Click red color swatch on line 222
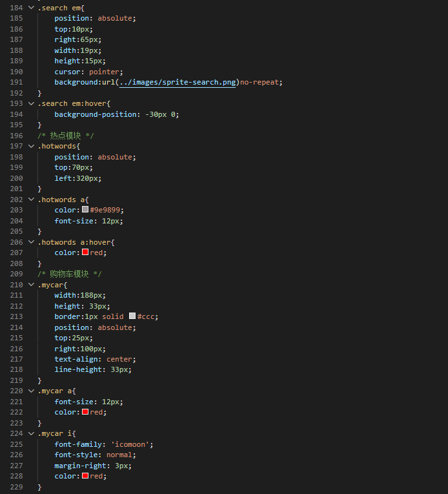Viewport: 448px width, 494px height. point(85,412)
